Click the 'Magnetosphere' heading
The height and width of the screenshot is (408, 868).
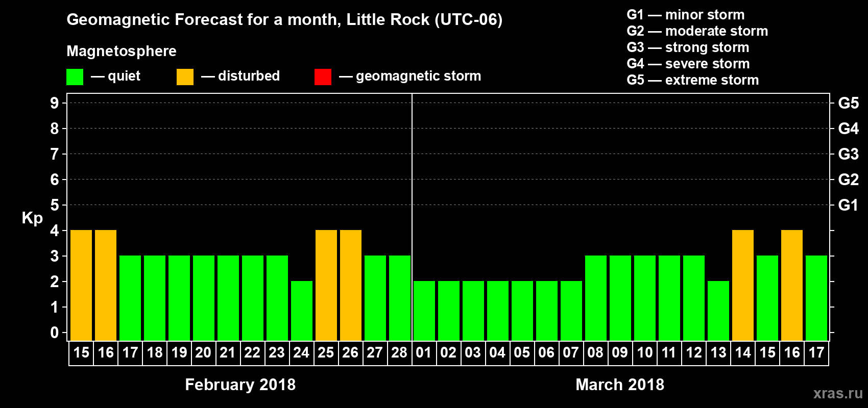[122, 51]
